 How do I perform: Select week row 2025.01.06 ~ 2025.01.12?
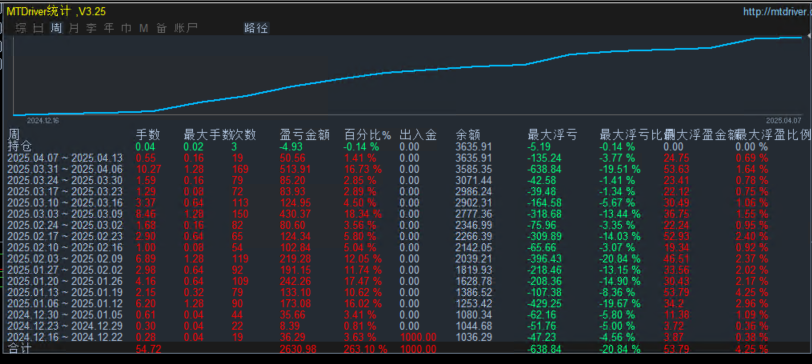pyautogui.click(x=65, y=303)
